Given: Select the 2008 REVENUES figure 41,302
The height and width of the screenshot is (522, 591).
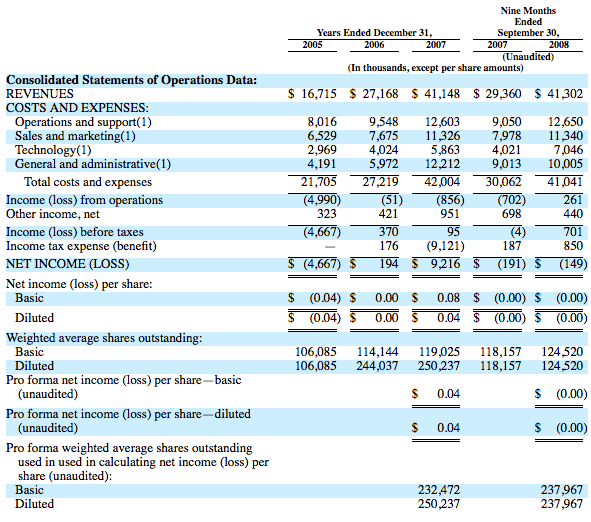Looking at the screenshot, I should tap(565, 94).
